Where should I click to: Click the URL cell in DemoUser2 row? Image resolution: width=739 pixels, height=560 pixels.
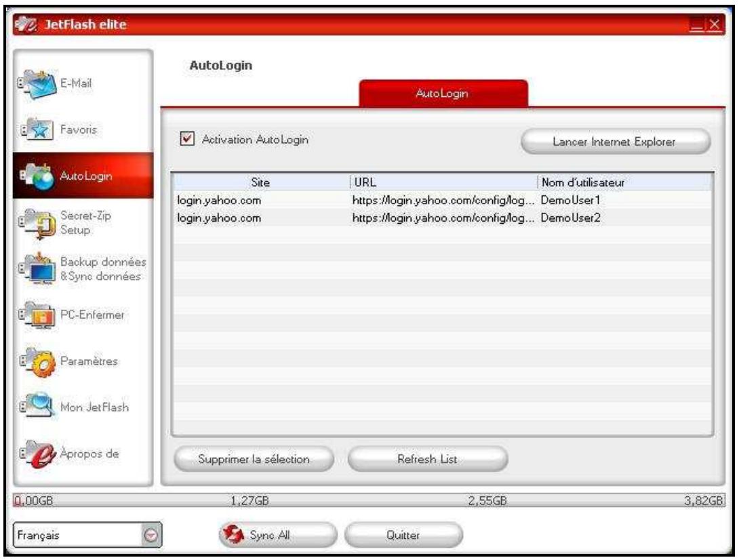tap(443, 218)
